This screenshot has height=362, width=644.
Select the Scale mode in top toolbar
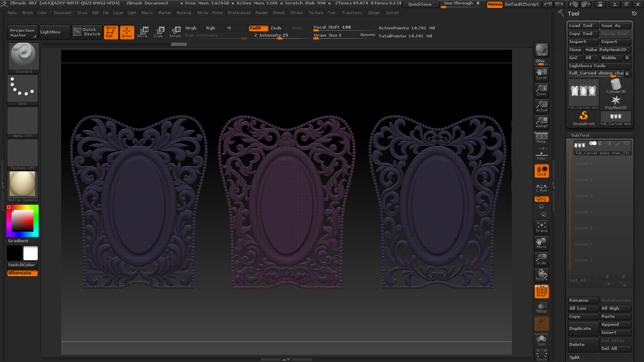[159, 32]
